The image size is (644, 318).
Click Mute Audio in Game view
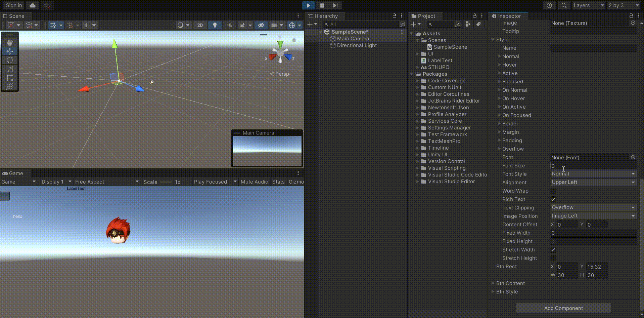click(254, 182)
